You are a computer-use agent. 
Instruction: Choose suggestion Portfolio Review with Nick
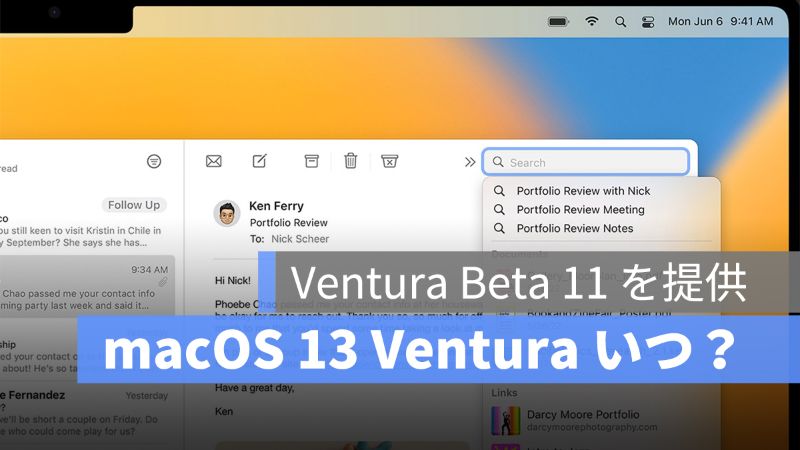point(583,191)
